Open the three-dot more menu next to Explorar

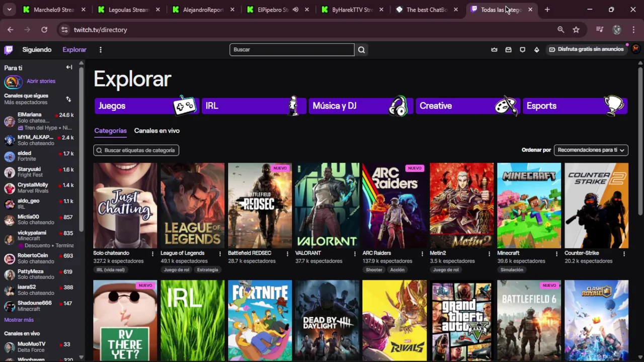[101, 50]
